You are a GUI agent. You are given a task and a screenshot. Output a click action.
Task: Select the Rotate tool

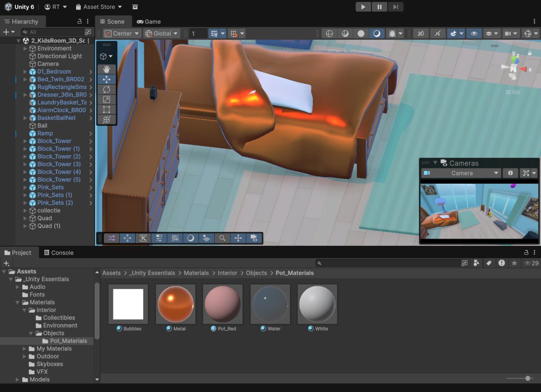tap(107, 90)
